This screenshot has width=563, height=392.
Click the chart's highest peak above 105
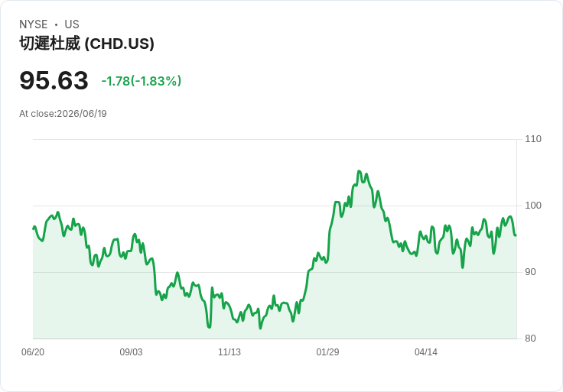359,171
